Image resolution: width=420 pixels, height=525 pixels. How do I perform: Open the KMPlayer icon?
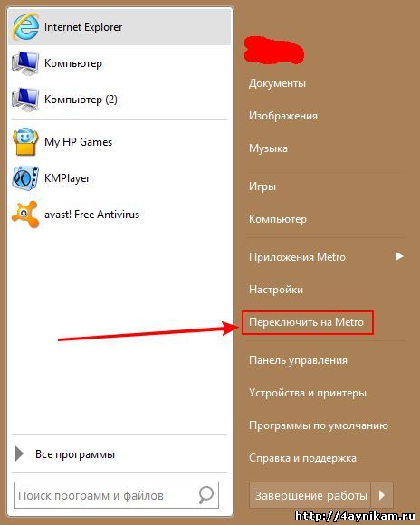tap(25, 178)
